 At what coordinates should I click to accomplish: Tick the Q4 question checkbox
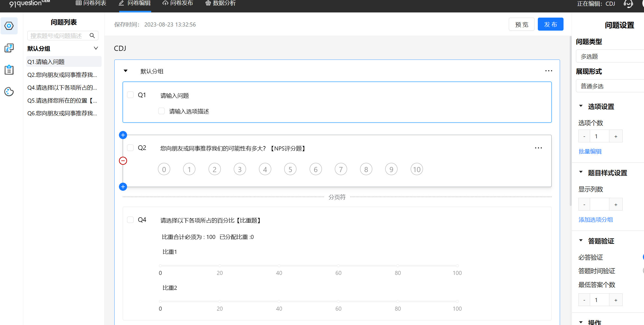coord(130,219)
